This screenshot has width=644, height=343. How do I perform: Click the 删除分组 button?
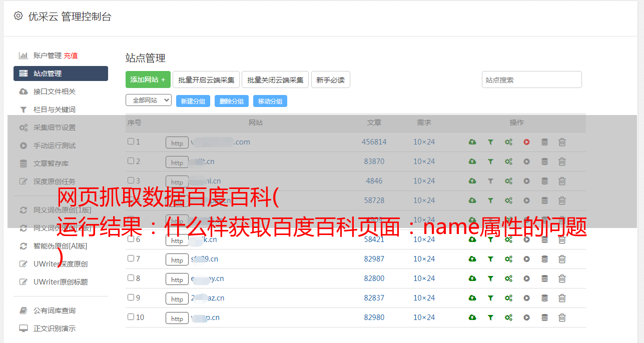[x=232, y=101]
